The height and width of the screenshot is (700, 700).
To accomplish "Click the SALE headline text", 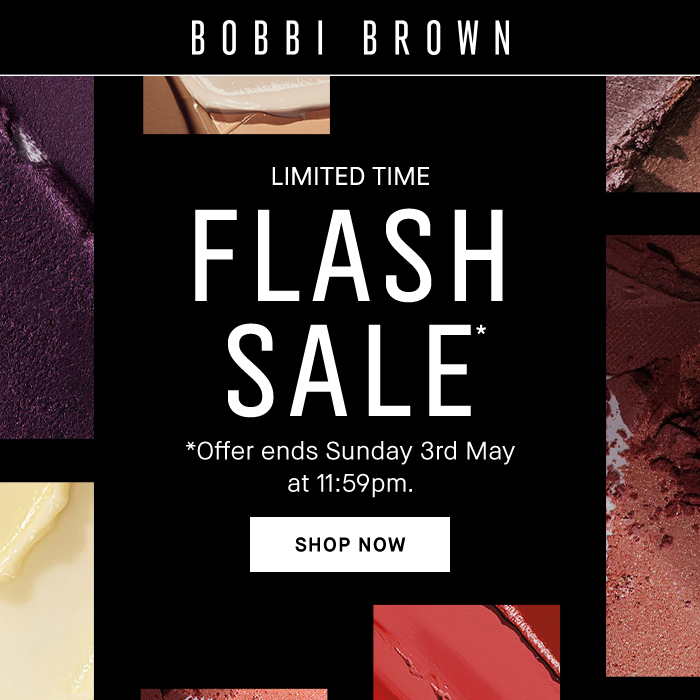I will pos(349,370).
